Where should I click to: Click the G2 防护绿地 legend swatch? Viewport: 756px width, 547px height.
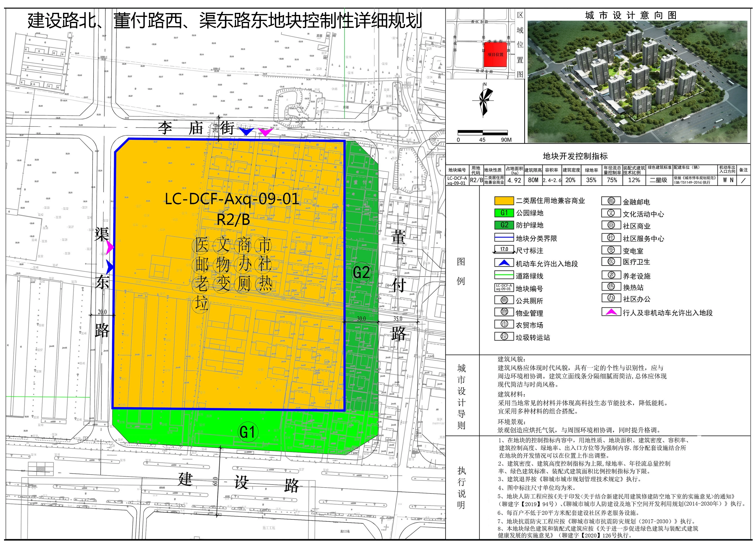point(504,225)
